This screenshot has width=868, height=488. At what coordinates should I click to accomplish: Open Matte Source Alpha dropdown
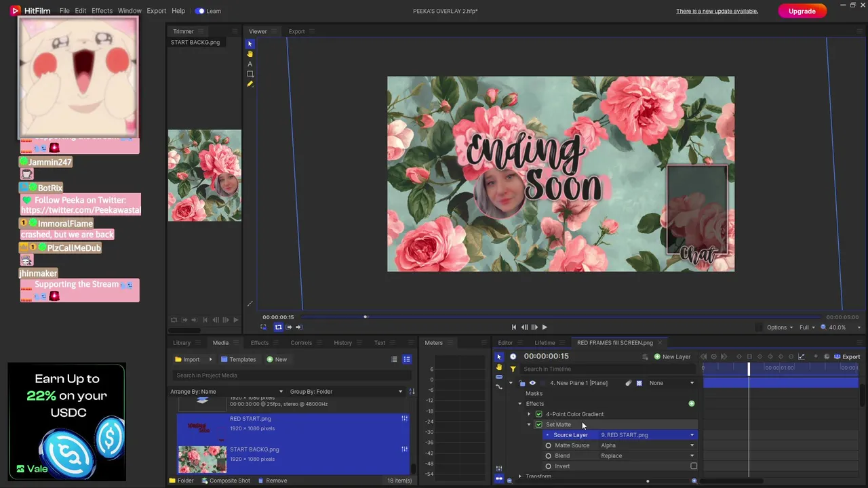click(648, 445)
